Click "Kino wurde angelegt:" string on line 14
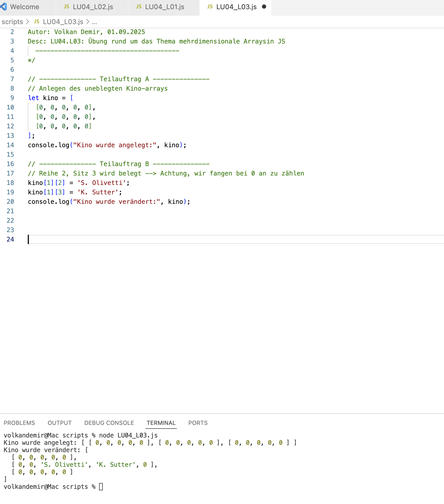 (x=115, y=145)
